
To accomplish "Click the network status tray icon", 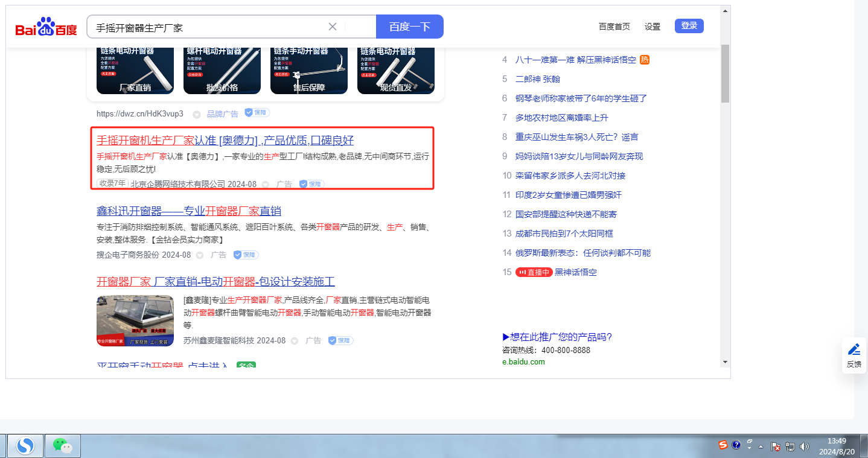I will click(x=790, y=447).
